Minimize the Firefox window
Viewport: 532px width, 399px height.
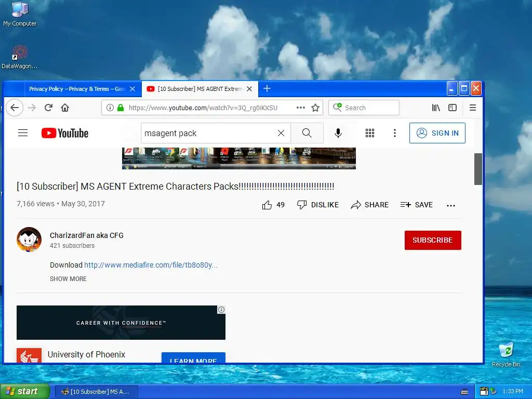point(451,88)
